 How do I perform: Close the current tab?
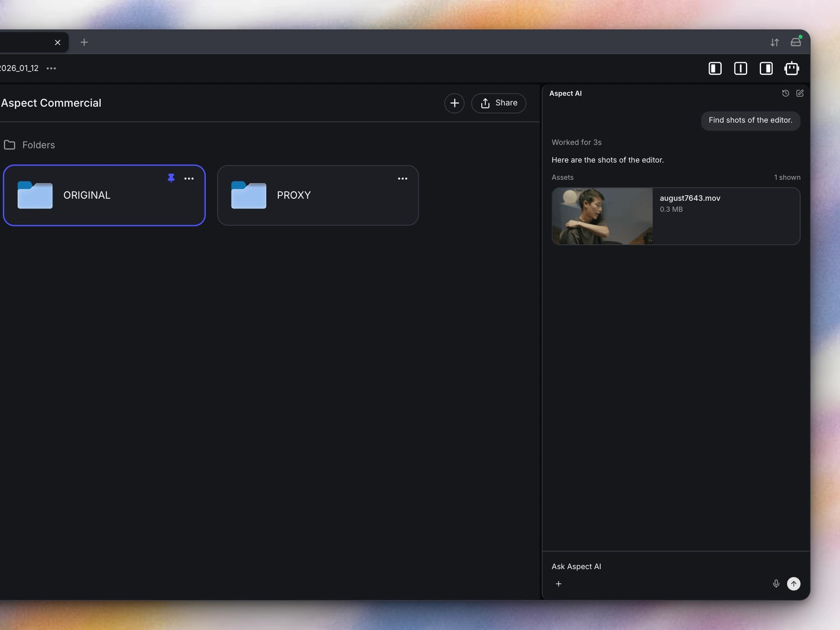(x=58, y=42)
